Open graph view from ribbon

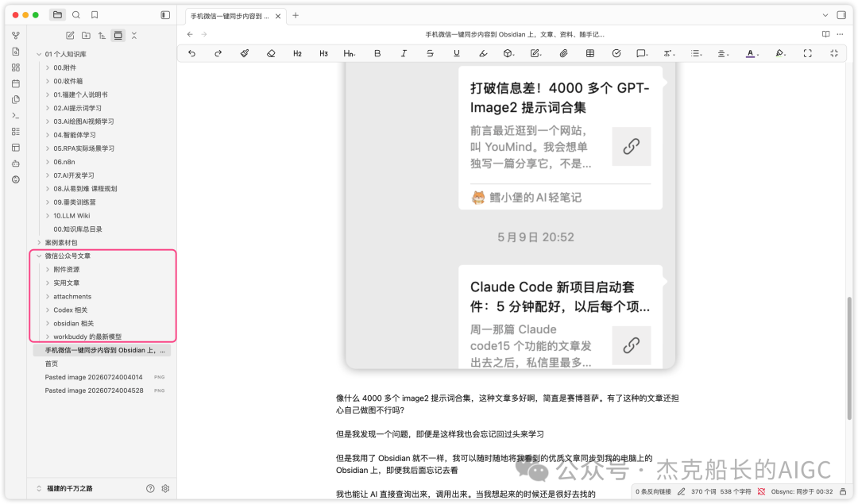(16, 36)
